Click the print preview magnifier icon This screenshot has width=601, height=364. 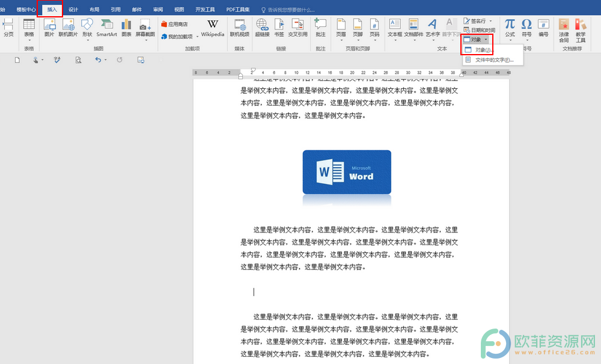click(x=78, y=60)
